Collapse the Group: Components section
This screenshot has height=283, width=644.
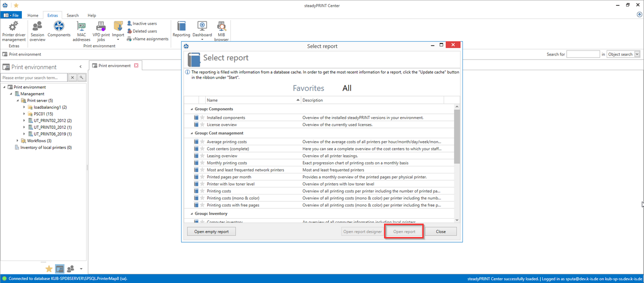(x=191, y=109)
